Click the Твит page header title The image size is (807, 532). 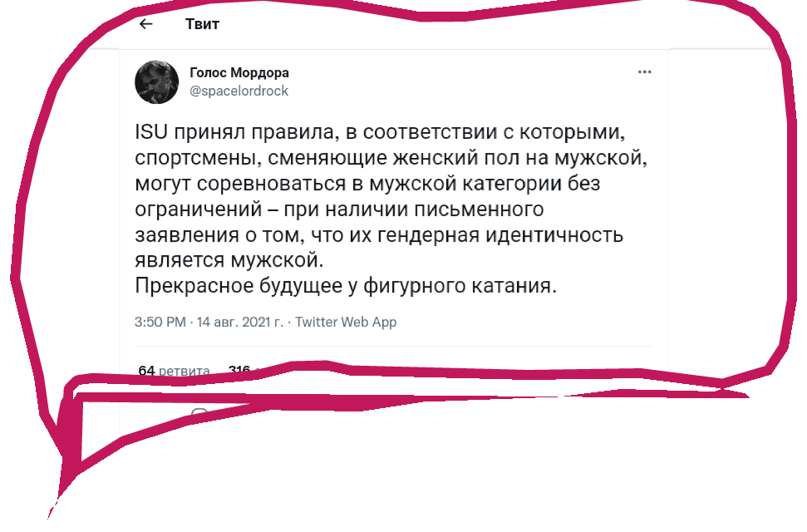coord(202,24)
